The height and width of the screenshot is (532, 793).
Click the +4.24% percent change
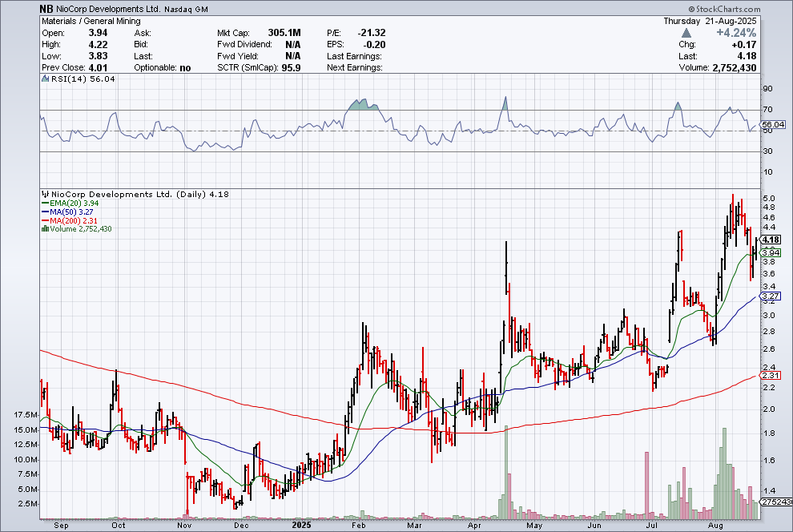[736, 33]
